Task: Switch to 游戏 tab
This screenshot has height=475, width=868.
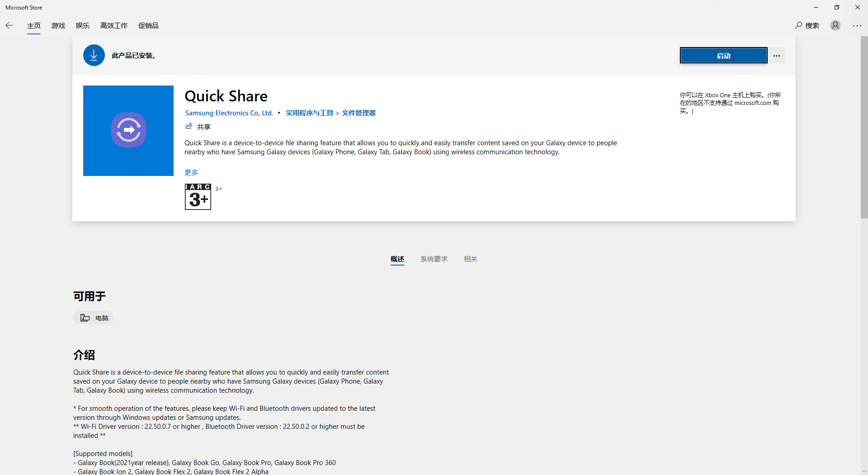Action: tap(58, 26)
